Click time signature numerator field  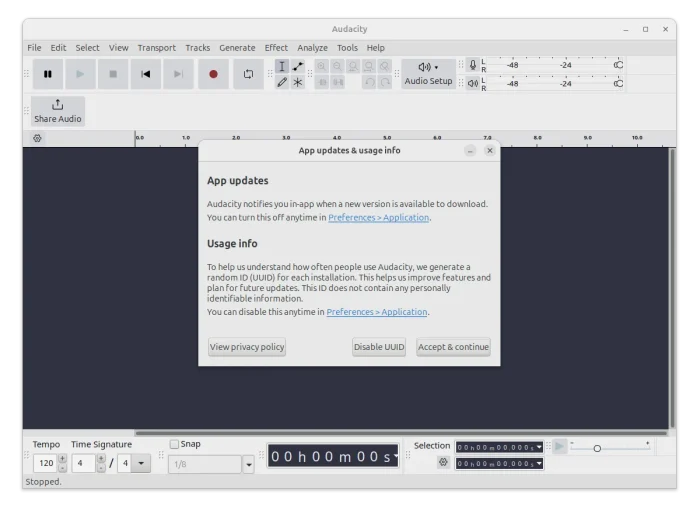point(84,463)
